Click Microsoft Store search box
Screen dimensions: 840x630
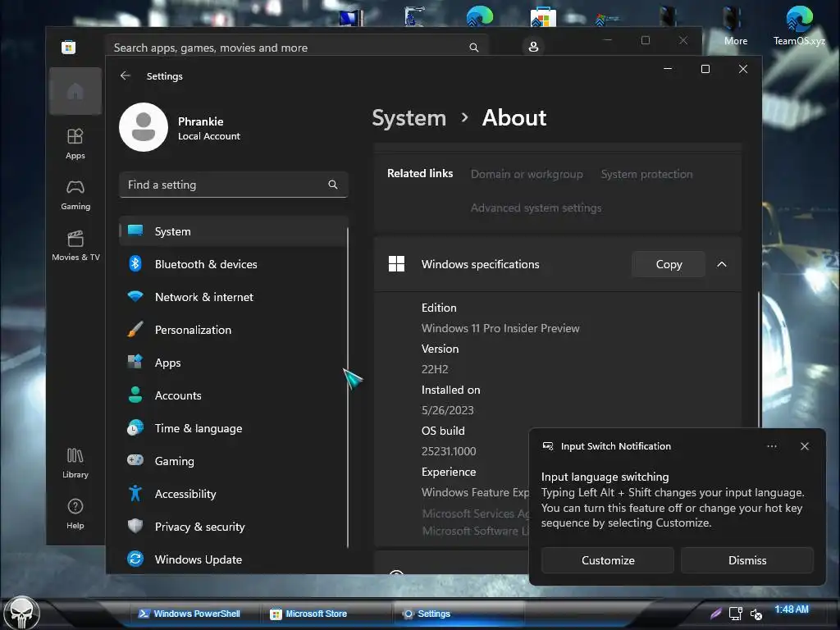tap(295, 47)
